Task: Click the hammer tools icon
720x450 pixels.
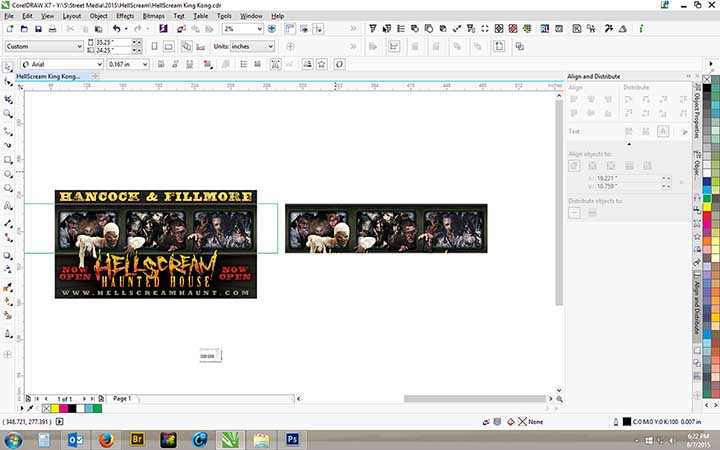Action: click(609, 29)
